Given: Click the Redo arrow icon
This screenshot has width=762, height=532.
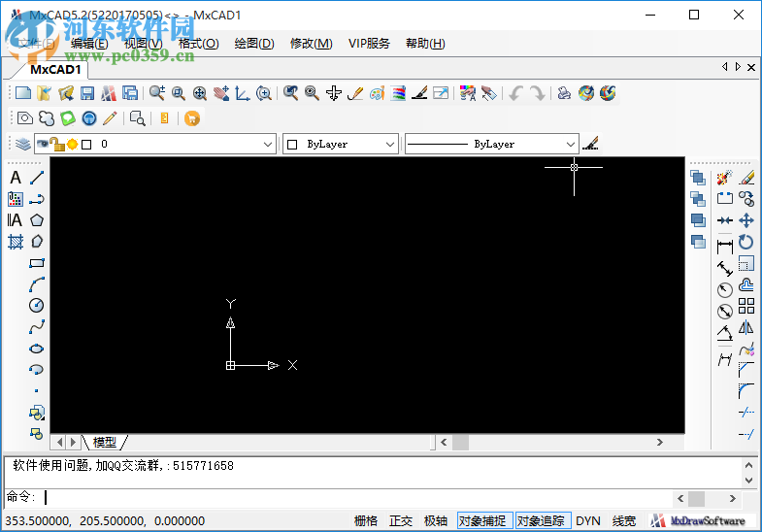Looking at the screenshot, I should pyautogui.click(x=537, y=93).
